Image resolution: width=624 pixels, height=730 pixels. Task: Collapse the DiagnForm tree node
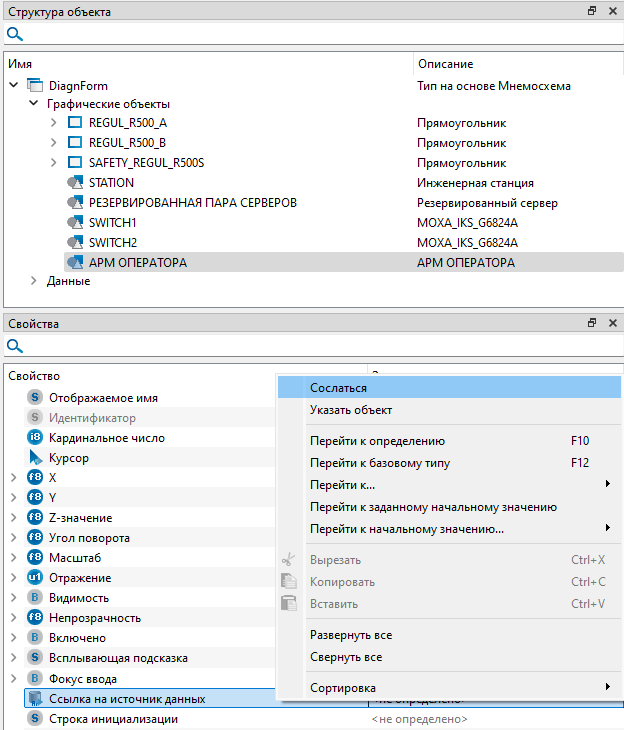pyautogui.click(x=14, y=86)
